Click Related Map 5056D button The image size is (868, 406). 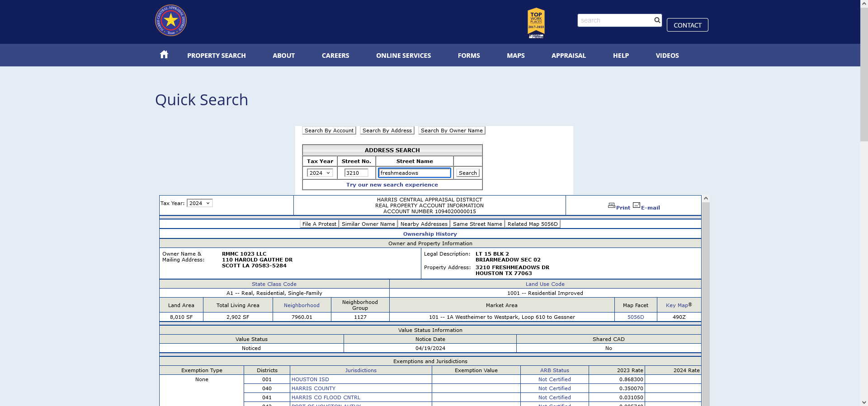click(533, 224)
